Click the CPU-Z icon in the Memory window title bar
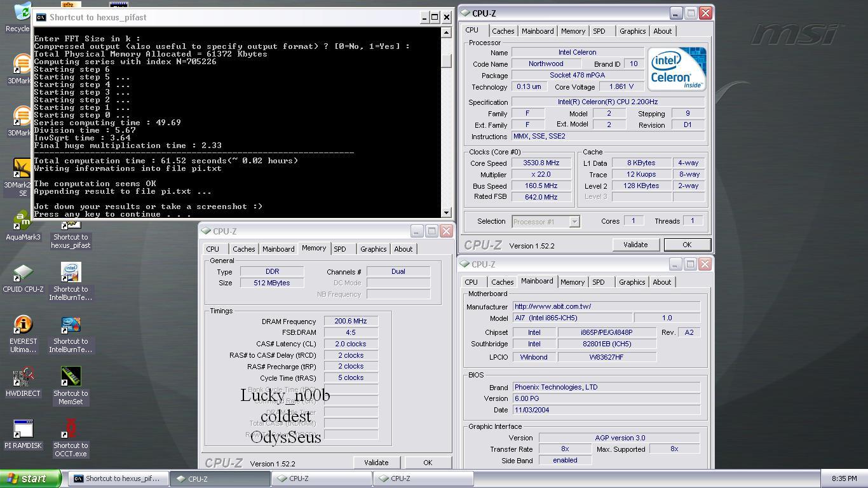 click(x=207, y=231)
